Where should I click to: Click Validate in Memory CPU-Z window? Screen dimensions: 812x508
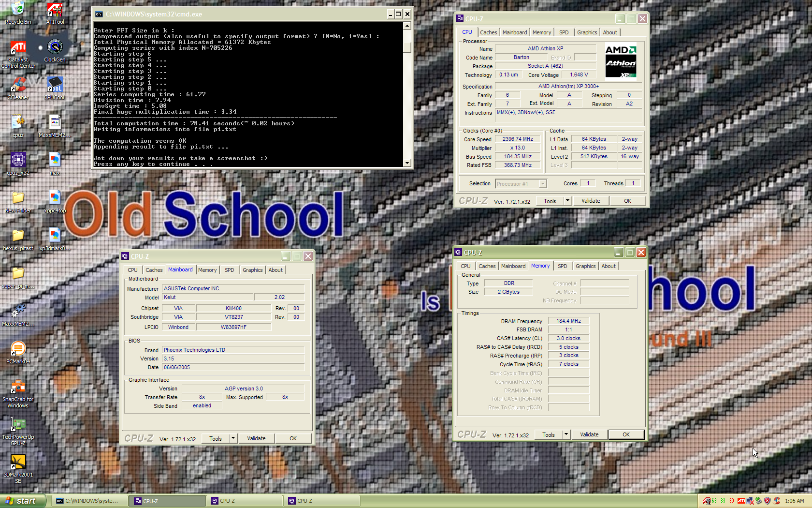589,434
